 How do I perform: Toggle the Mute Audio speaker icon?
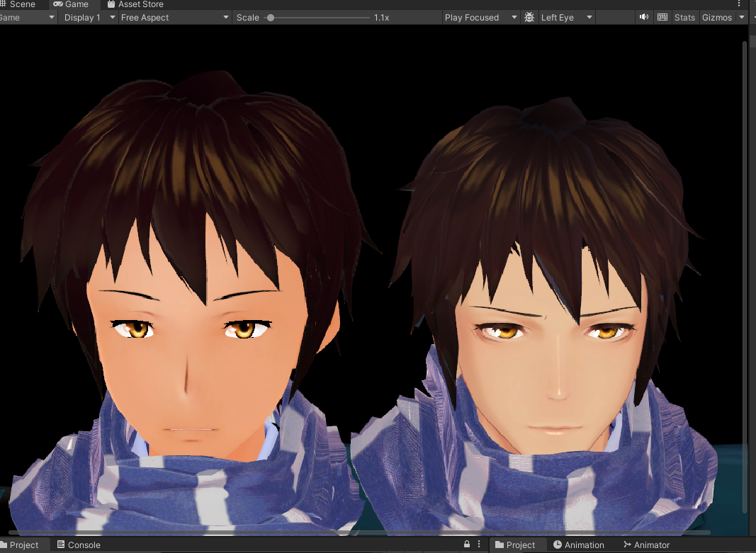[643, 17]
